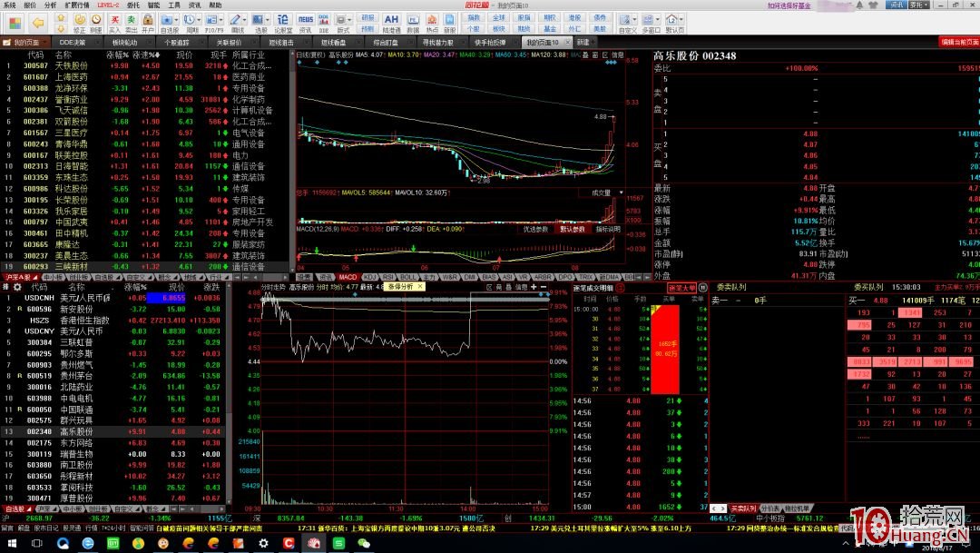Select the MACD indicator tab
This screenshot has width=980, height=553.
pyautogui.click(x=348, y=276)
